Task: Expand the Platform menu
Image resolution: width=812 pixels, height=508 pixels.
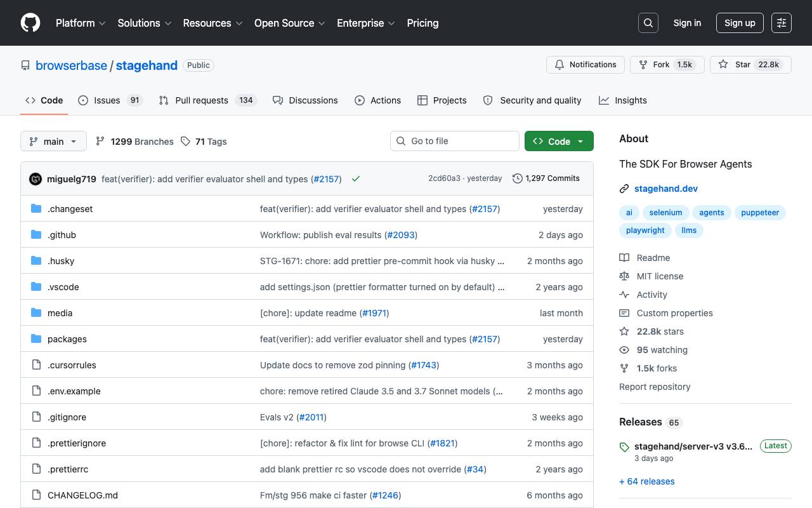Action: click(81, 23)
